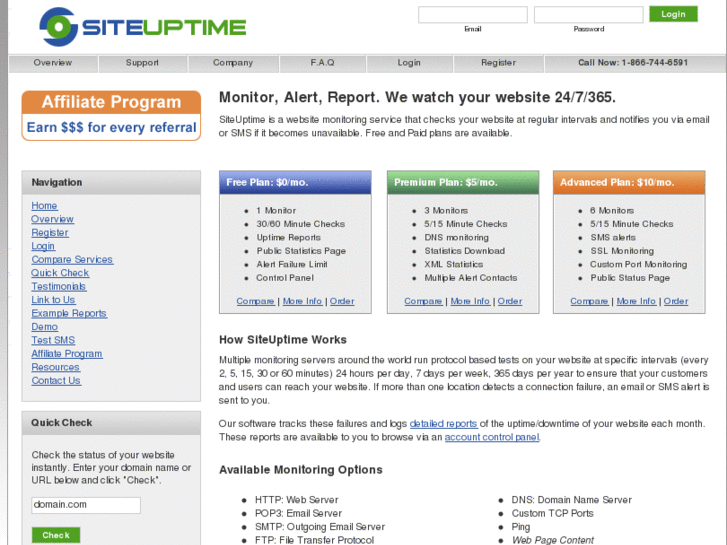Open Overview link in Navigation sidebar

(x=52, y=219)
